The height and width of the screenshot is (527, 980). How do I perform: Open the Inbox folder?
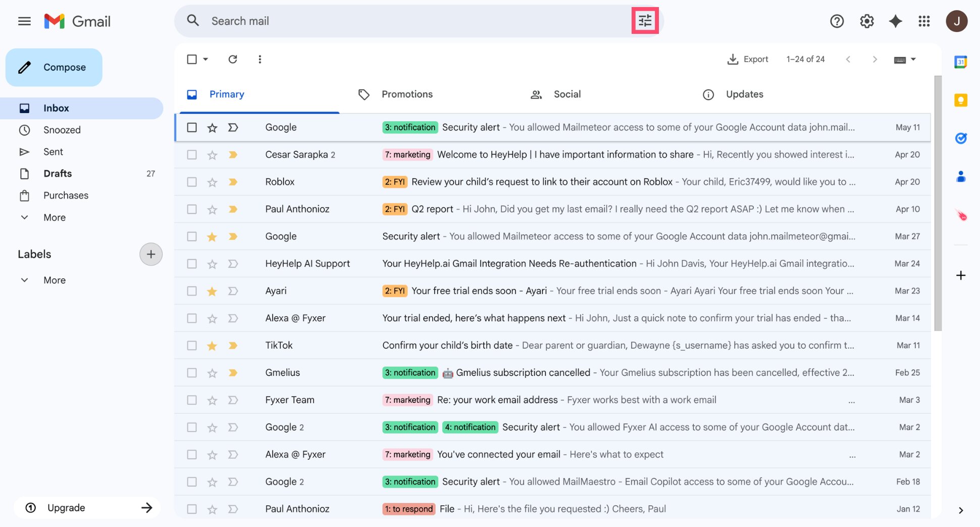(82, 108)
